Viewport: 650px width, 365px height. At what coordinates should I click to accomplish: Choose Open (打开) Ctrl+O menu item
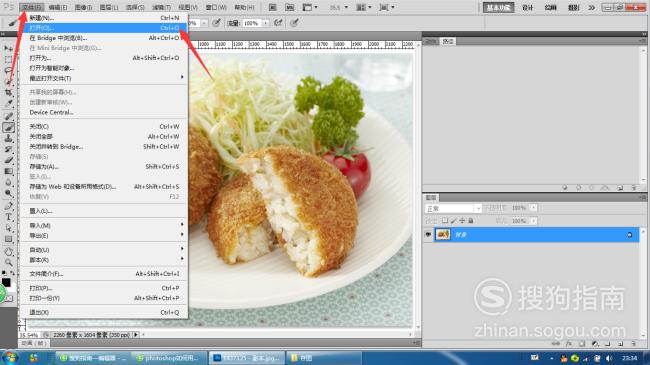tap(104, 28)
